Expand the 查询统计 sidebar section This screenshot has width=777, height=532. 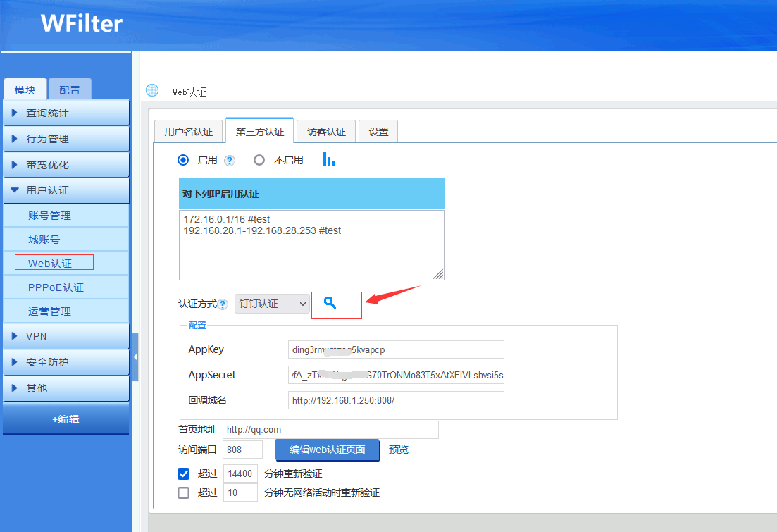coord(66,113)
